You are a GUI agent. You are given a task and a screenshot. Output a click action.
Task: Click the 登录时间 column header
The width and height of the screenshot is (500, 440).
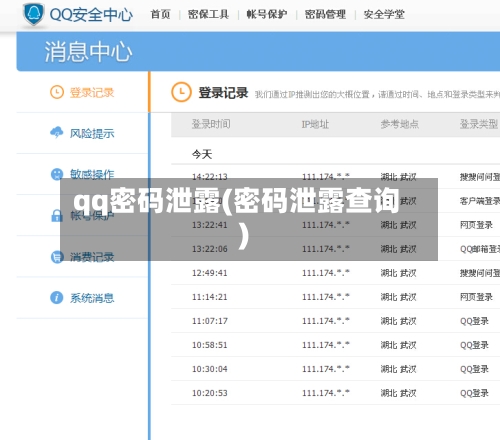pyautogui.click(x=211, y=124)
